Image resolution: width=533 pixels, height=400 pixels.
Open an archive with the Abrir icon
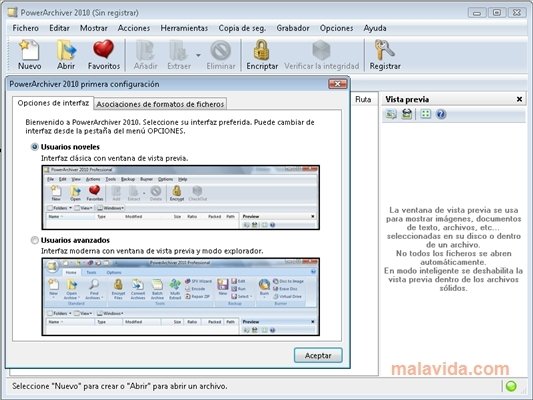(x=66, y=55)
